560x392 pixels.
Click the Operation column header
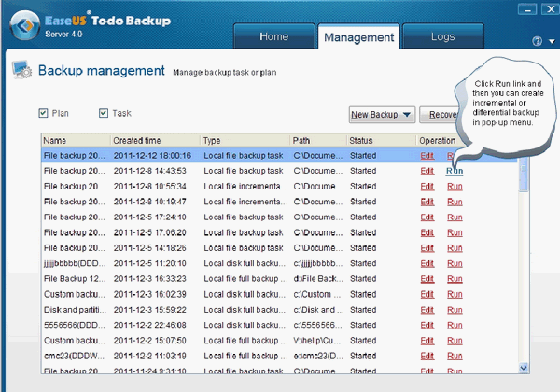pyautogui.click(x=438, y=141)
